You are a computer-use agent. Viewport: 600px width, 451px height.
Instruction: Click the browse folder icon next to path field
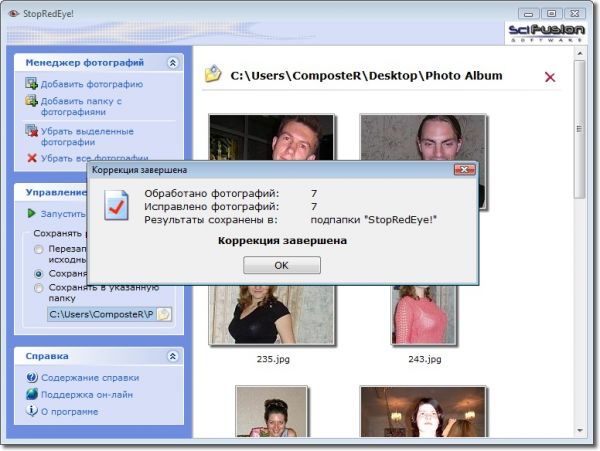(164, 315)
